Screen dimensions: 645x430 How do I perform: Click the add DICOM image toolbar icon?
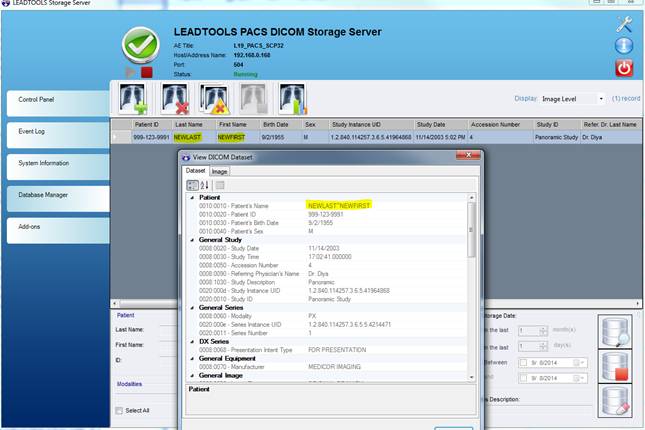pos(133,98)
